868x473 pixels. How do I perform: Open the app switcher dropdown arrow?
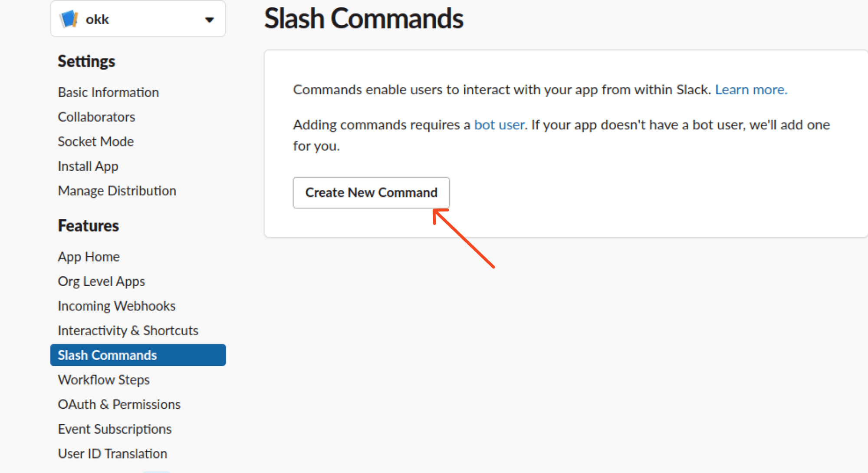210,20
